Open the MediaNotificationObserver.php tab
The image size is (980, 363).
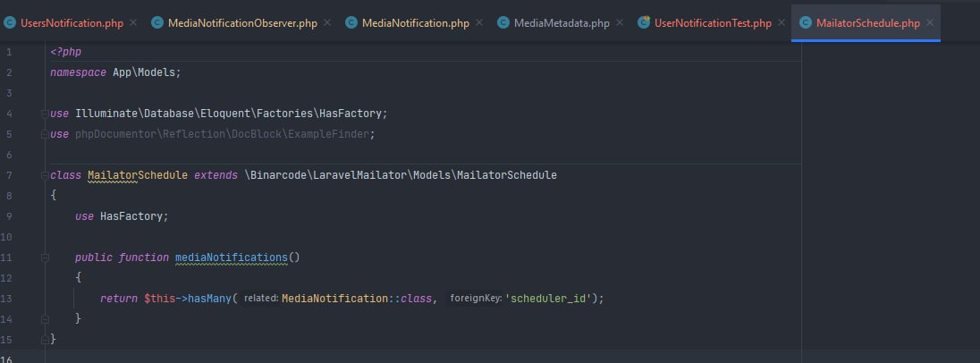[242, 23]
